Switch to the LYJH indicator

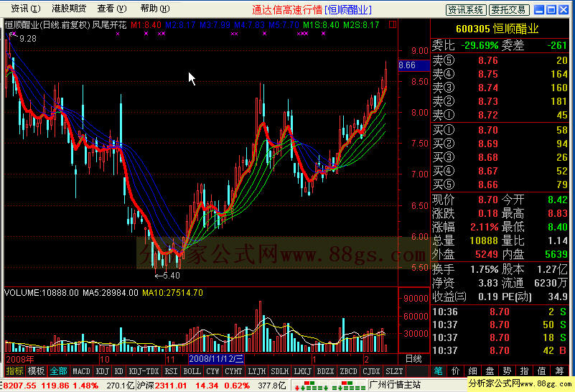[x=257, y=371]
